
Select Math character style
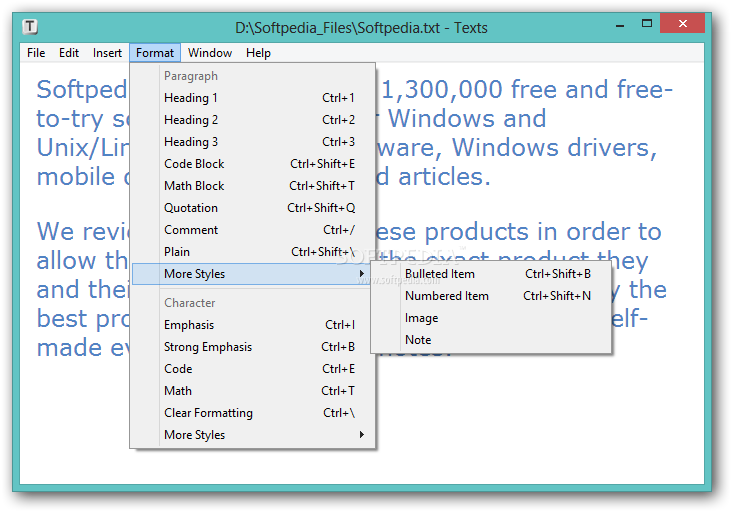(x=253, y=391)
